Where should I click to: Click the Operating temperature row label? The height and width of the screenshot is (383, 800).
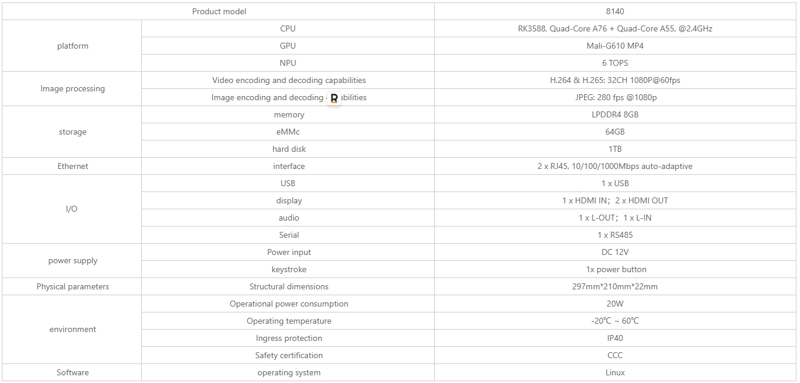(x=288, y=321)
